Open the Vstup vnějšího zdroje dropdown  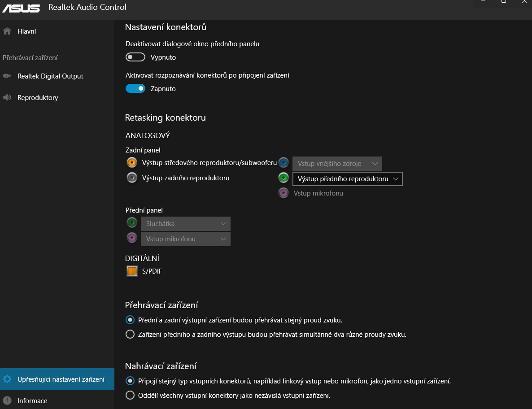point(337,164)
